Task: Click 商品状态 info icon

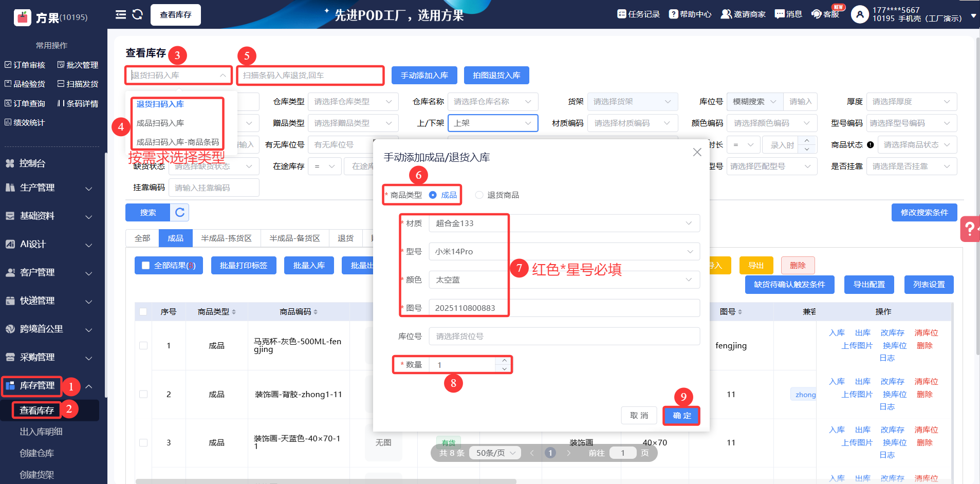Action: [x=870, y=145]
